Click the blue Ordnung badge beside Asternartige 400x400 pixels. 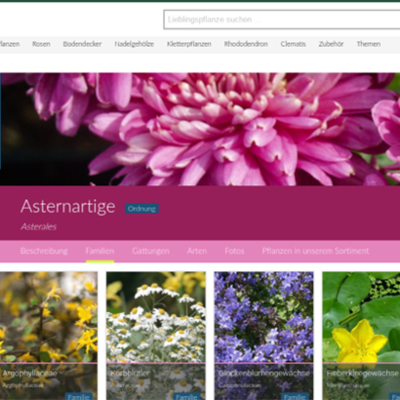[x=142, y=209]
